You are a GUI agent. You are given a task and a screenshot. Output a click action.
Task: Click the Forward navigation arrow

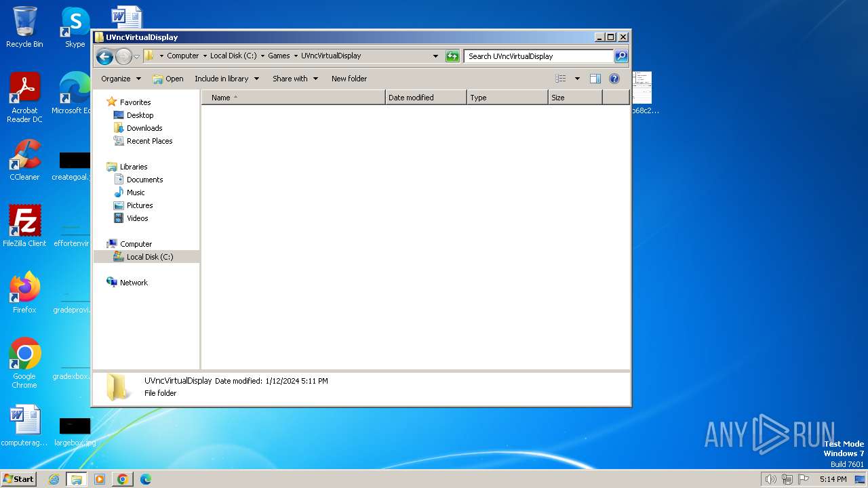pos(123,56)
